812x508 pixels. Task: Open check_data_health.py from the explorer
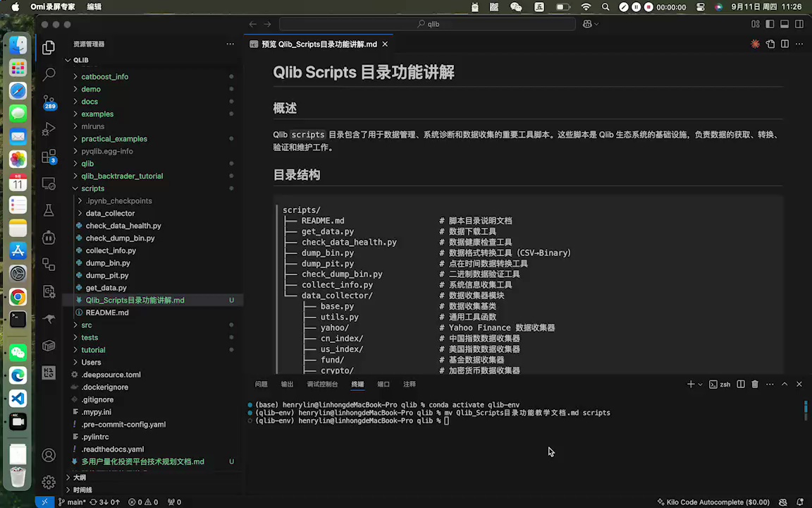[123, 225]
